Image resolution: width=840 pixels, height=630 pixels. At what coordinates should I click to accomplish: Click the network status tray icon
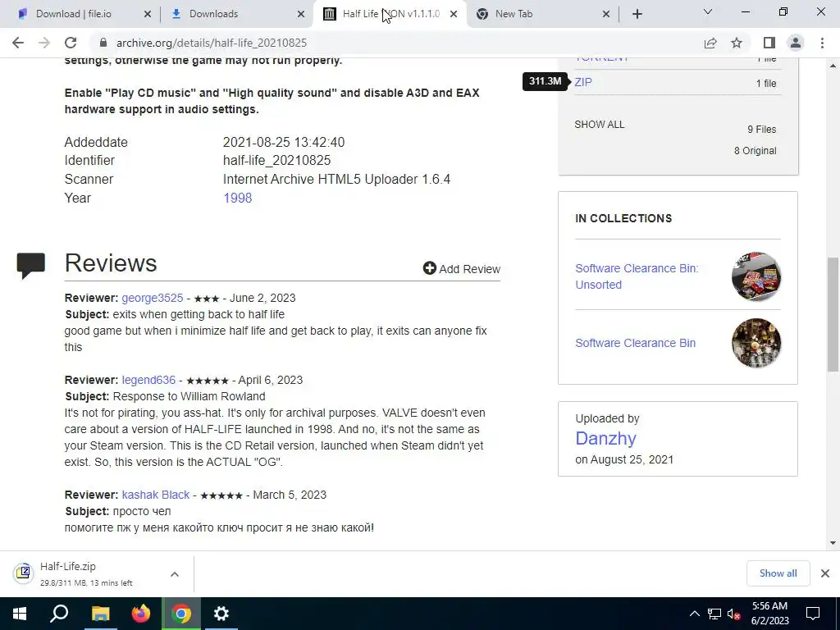click(x=714, y=614)
